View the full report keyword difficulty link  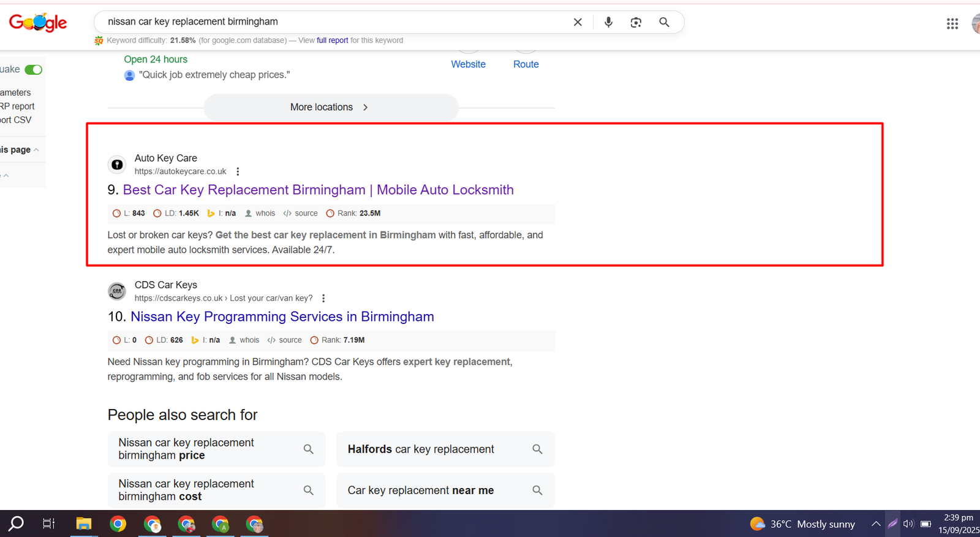click(332, 40)
